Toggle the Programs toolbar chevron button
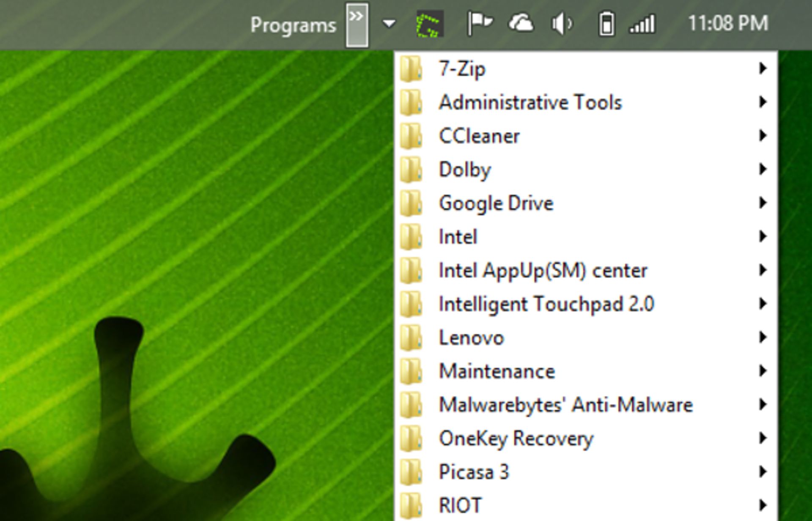 click(x=357, y=25)
